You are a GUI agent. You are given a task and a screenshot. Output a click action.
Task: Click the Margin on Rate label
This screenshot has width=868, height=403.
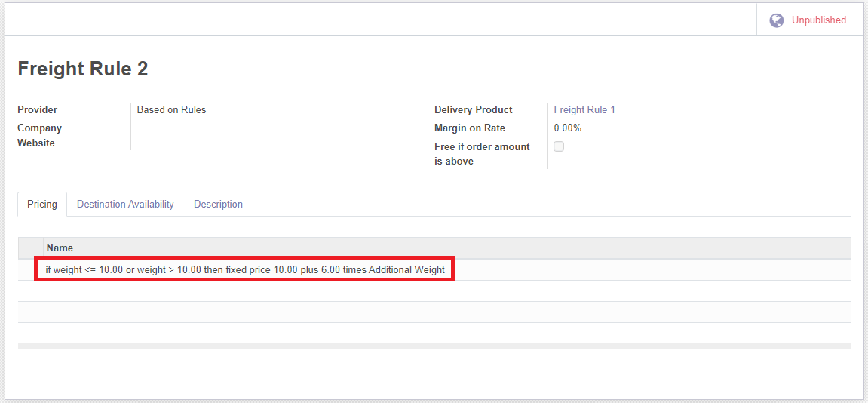(469, 128)
